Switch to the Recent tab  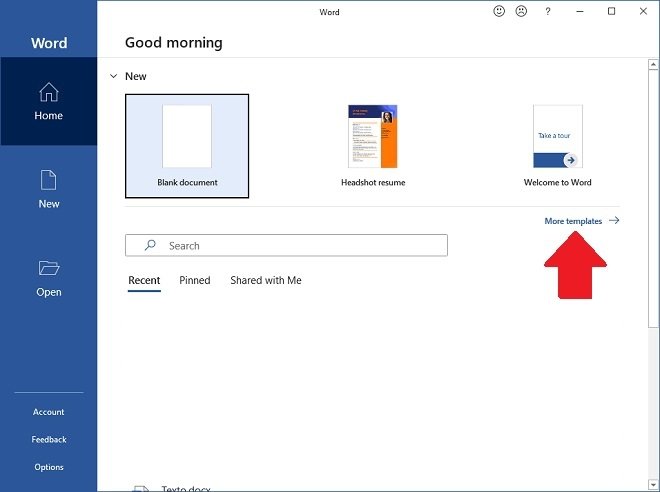coord(144,280)
